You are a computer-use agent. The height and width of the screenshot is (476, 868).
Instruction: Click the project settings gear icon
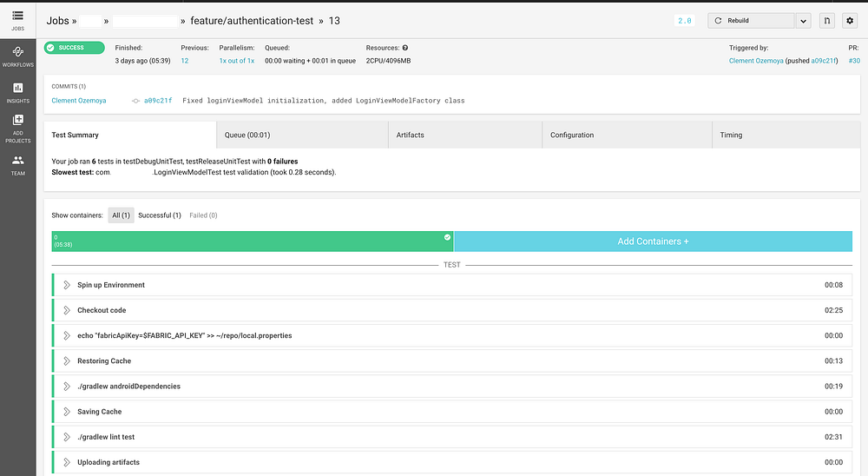click(x=850, y=21)
